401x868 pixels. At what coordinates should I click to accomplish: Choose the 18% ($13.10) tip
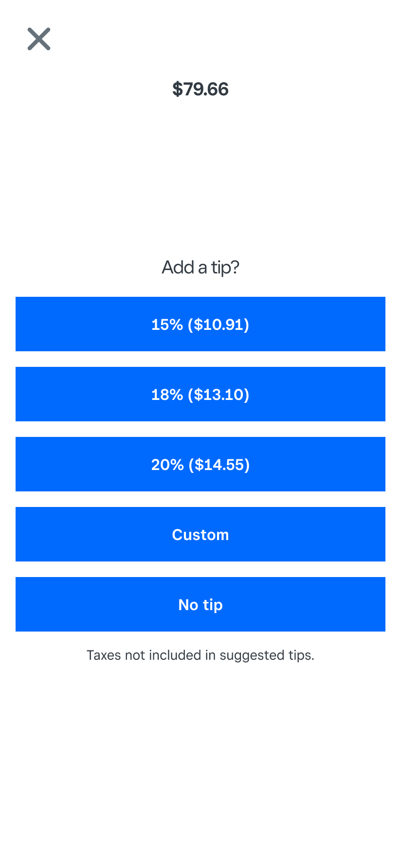click(x=200, y=394)
